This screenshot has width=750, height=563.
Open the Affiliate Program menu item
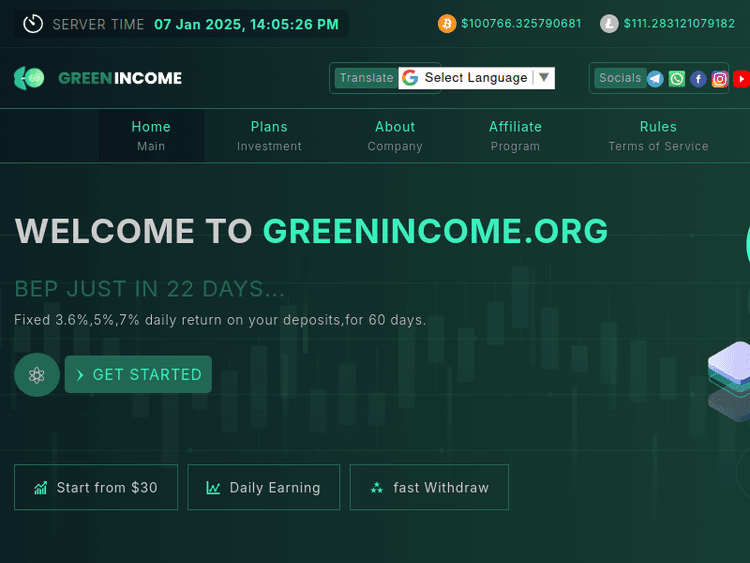(515, 136)
